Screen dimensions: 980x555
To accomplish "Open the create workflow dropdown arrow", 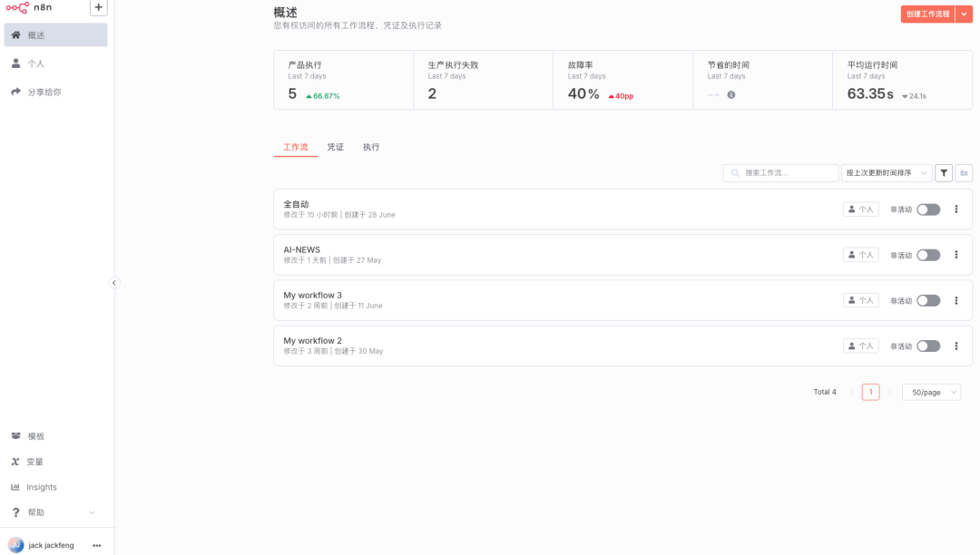I will (964, 14).
